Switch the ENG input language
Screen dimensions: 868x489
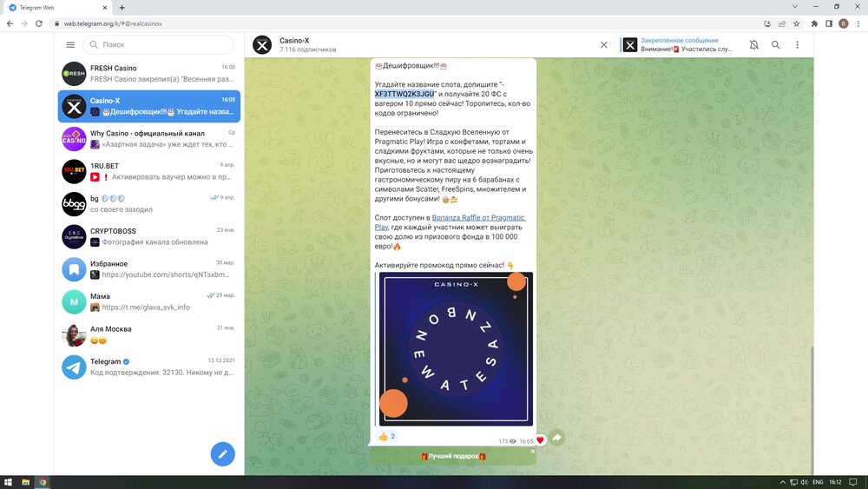[818, 482]
